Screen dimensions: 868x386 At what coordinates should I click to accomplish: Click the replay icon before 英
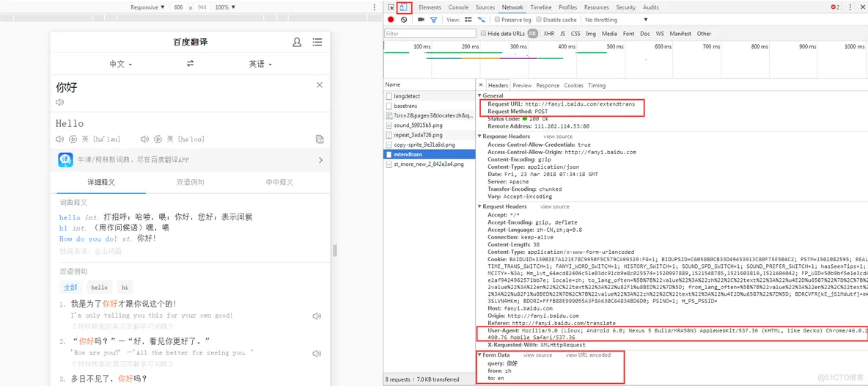(x=73, y=139)
